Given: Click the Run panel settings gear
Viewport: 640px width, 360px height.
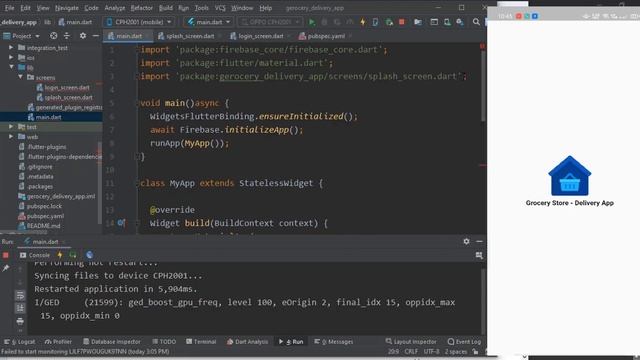Looking at the screenshot, I should click(466, 241).
